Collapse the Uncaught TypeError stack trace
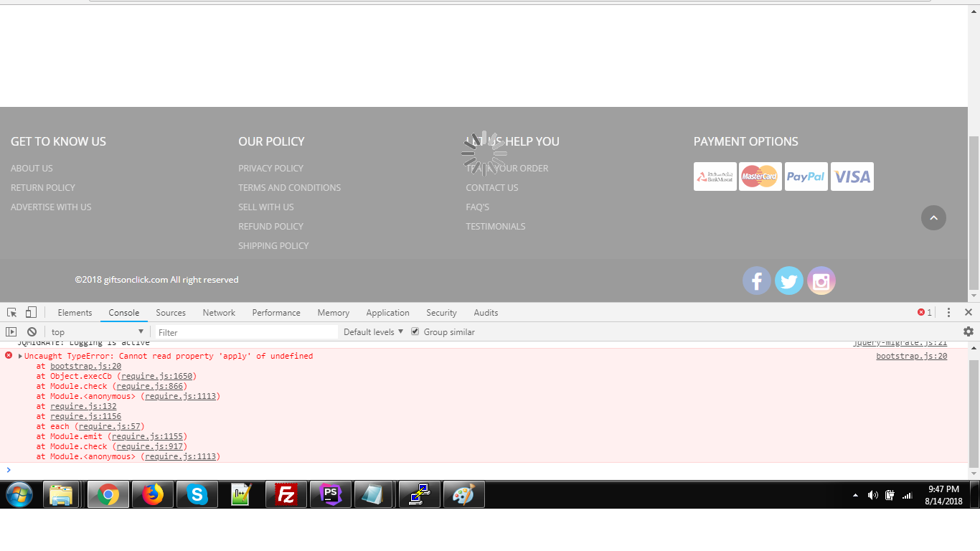The image size is (980, 551). pyautogui.click(x=20, y=357)
